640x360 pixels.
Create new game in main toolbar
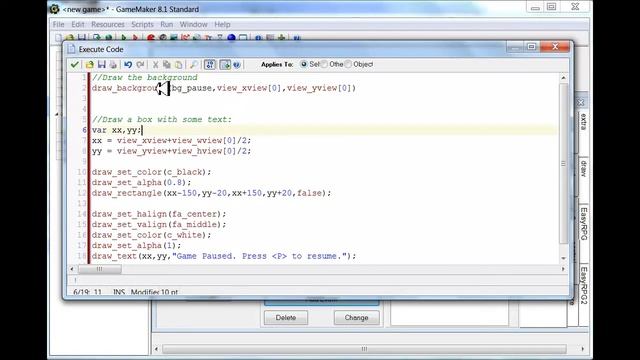(x=58, y=38)
